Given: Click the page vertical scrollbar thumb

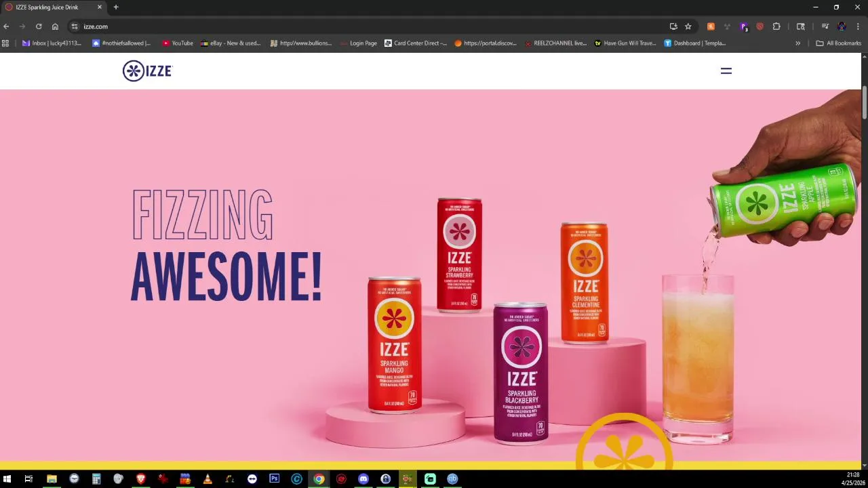Looking at the screenshot, I should [864, 104].
